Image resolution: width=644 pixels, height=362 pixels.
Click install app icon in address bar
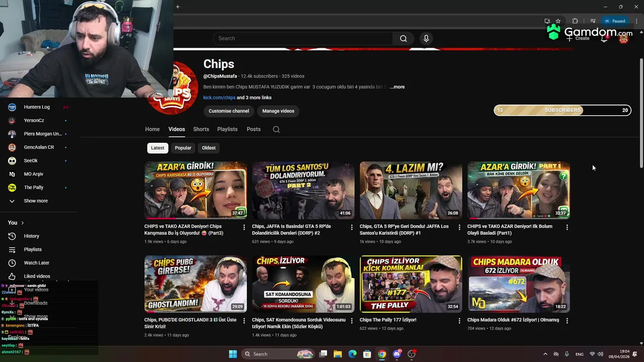[547, 21]
